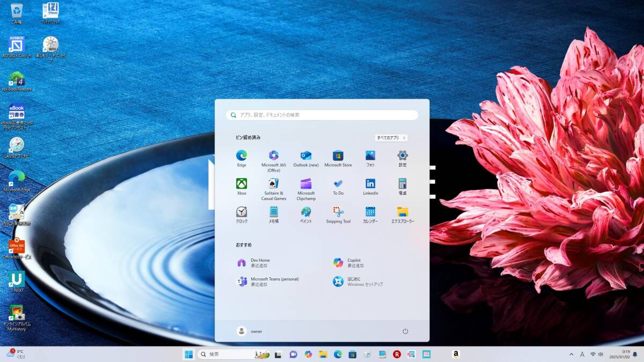This screenshot has width=644, height=362.
Task: Open the notification bell in system tray
Action: pos(635,354)
